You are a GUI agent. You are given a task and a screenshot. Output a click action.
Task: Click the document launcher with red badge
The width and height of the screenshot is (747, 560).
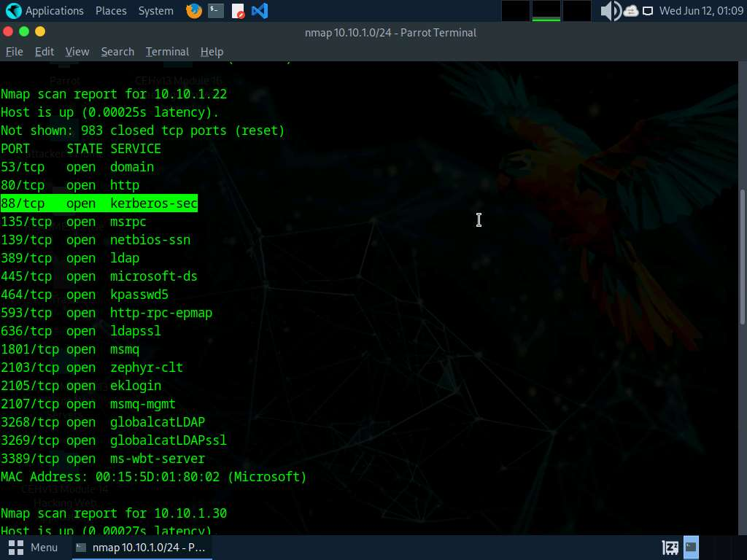tap(238, 11)
